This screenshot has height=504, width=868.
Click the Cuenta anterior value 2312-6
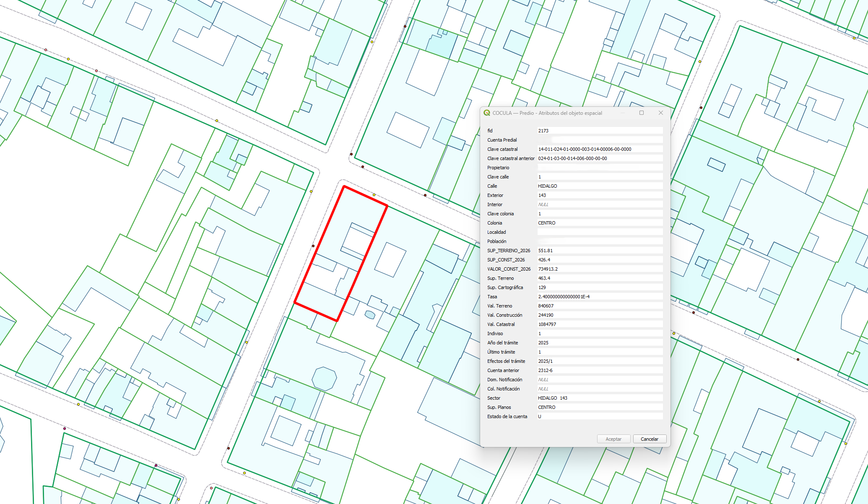click(x=600, y=370)
